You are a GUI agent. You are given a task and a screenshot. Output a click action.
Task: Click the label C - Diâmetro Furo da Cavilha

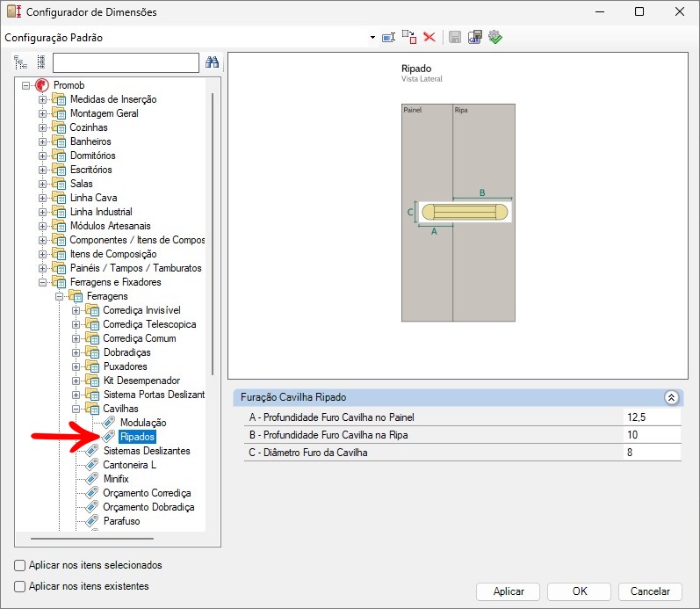point(308,453)
